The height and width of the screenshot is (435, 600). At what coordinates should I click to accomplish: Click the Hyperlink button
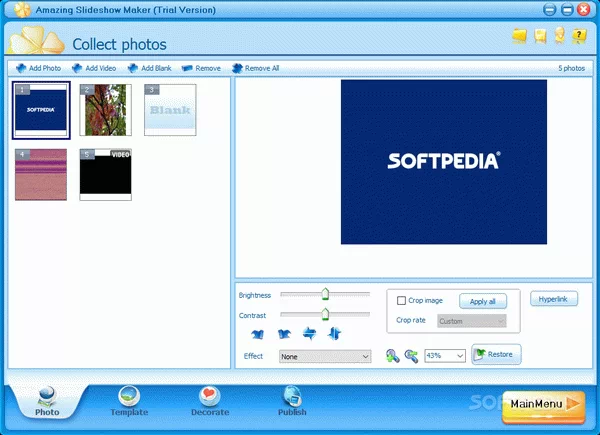coord(553,299)
